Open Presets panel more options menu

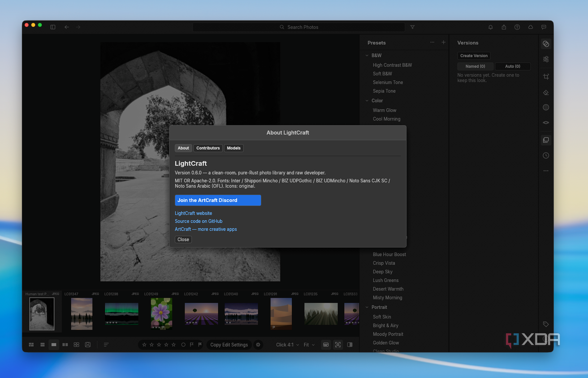(x=432, y=43)
